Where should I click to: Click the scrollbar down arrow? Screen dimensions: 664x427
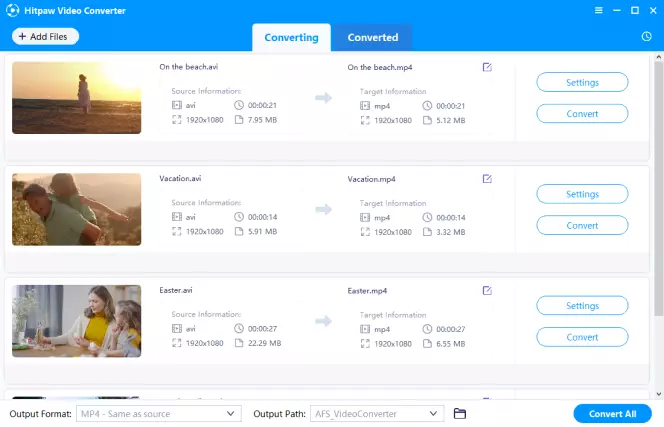click(x=658, y=394)
